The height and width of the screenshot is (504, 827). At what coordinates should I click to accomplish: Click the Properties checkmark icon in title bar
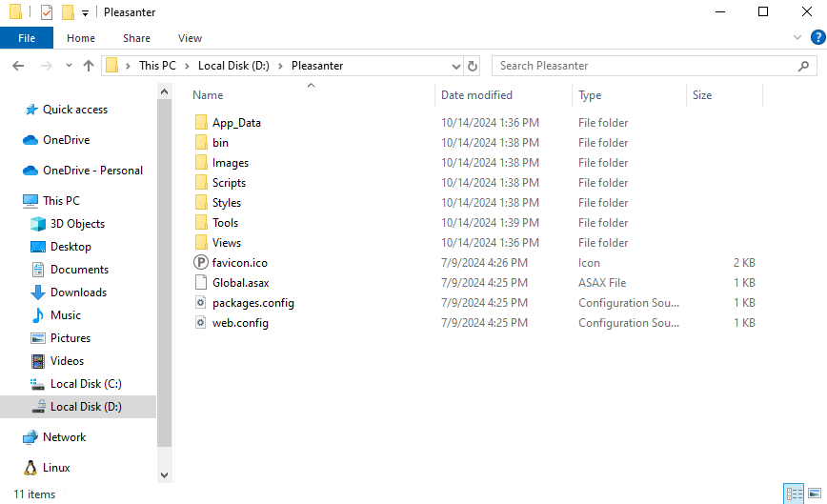point(47,11)
